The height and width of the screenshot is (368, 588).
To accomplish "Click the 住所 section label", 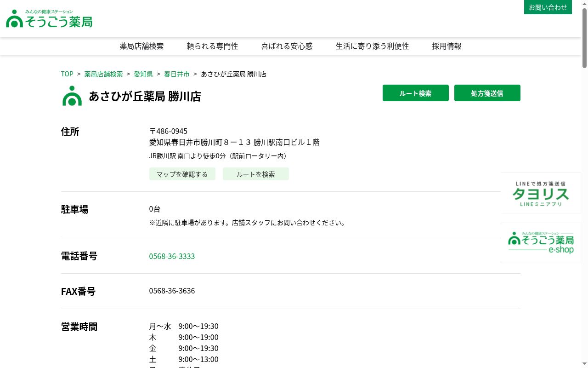I will pos(70,132).
